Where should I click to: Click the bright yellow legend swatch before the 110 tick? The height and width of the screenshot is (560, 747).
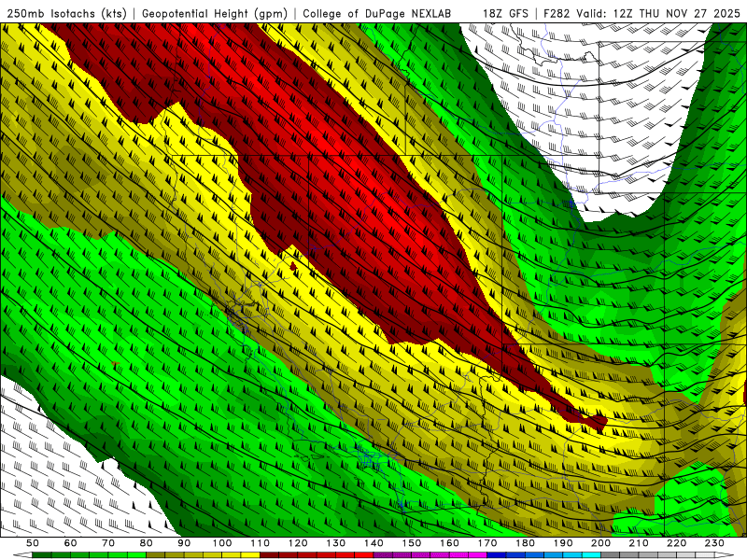click(x=250, y=554)
